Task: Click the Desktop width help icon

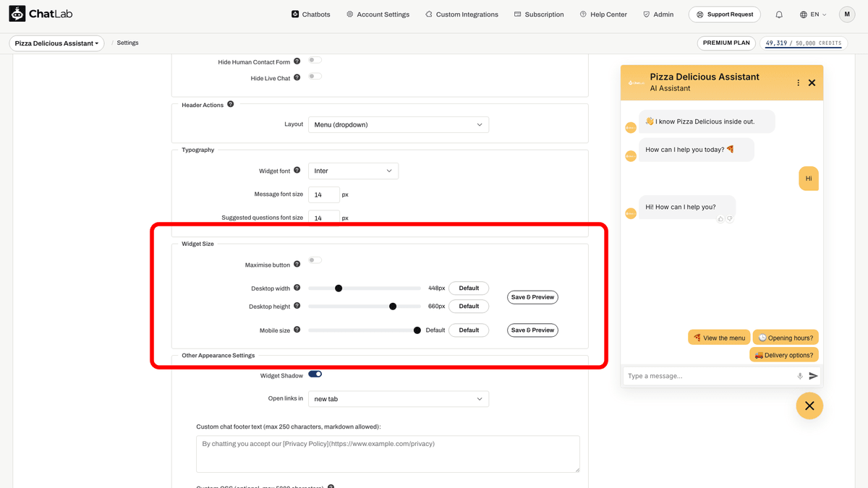Action: 297,288
